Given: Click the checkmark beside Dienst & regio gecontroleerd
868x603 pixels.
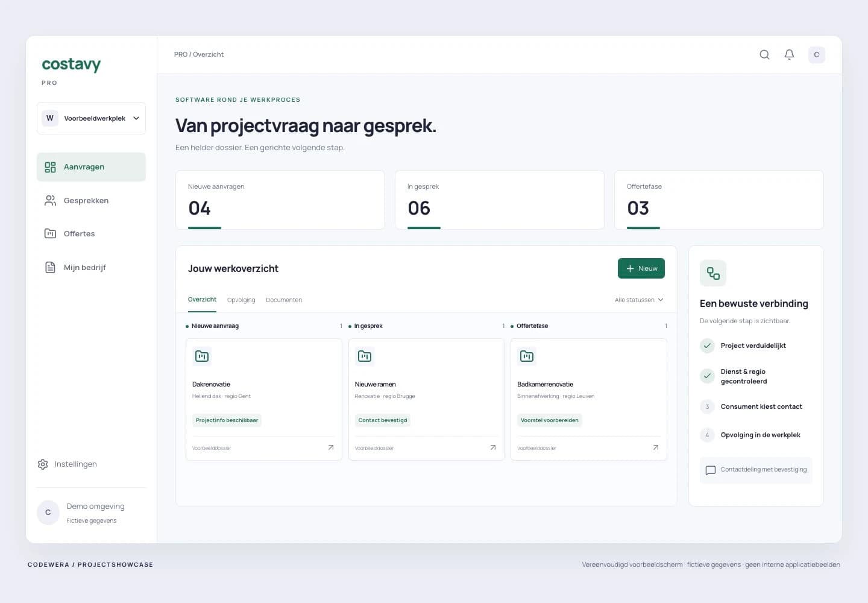Looking at the screenshot, I should [707, 376].
